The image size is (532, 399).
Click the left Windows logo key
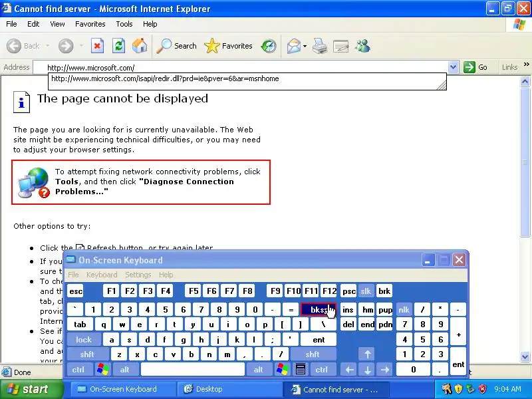(103, 370)
